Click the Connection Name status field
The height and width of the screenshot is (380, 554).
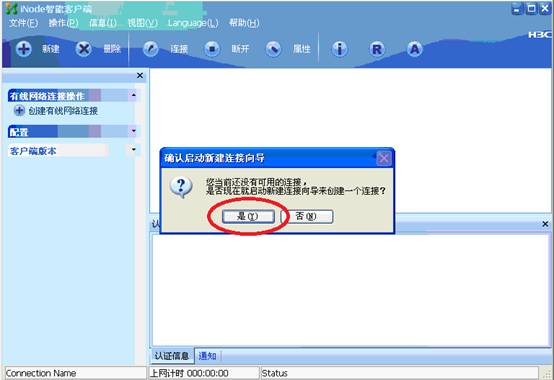[x=75, y=373]
